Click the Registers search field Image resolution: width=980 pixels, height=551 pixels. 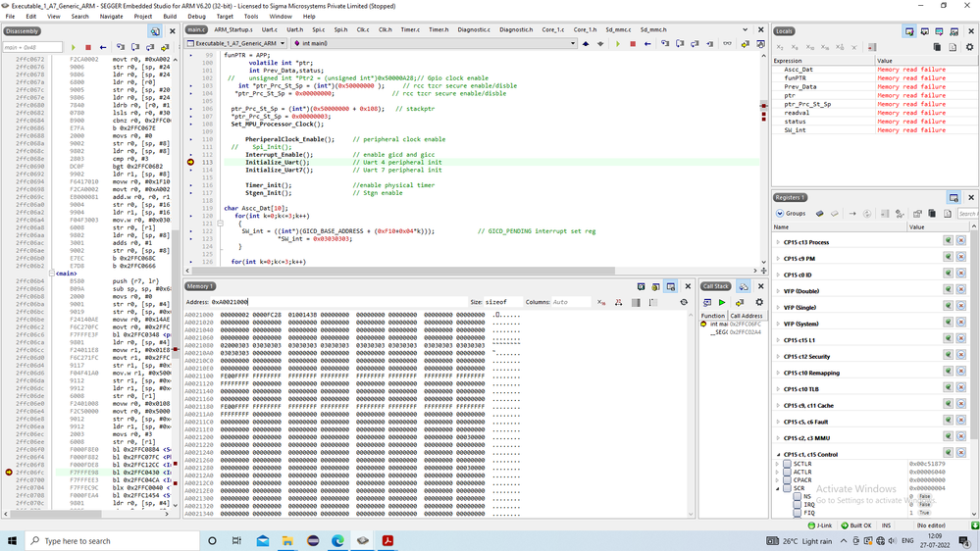click(x=967, y=214)
